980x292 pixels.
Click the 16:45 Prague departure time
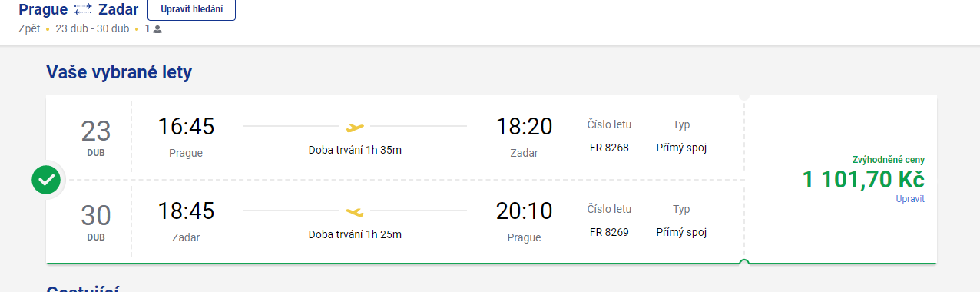186,126
